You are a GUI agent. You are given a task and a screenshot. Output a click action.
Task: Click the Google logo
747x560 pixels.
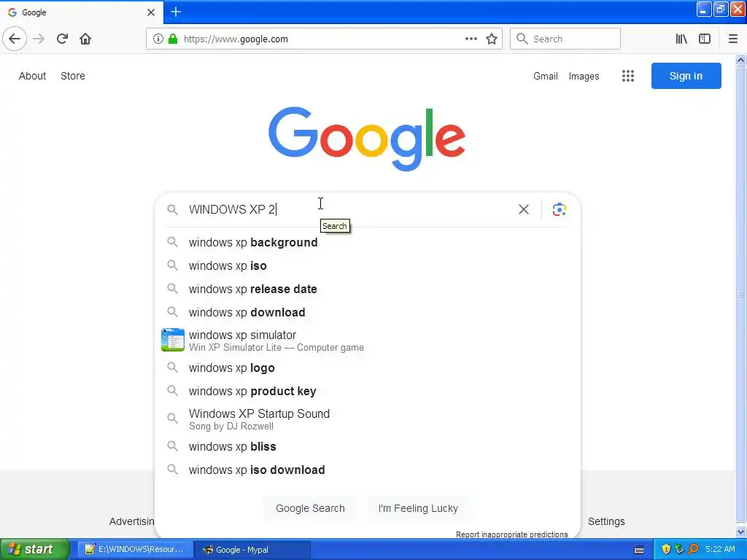click(367, 138)
